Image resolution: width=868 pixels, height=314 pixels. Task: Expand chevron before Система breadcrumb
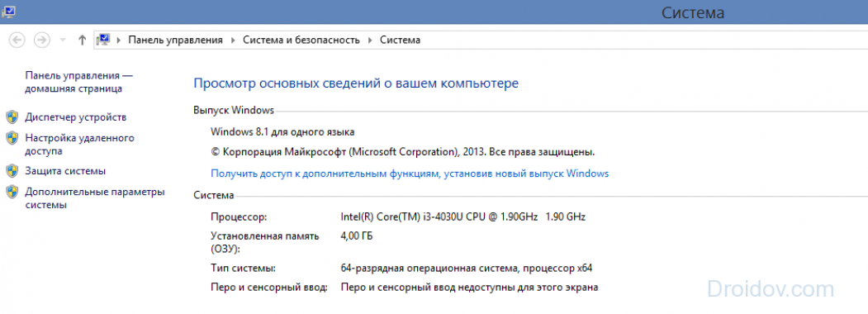point(370,40)
